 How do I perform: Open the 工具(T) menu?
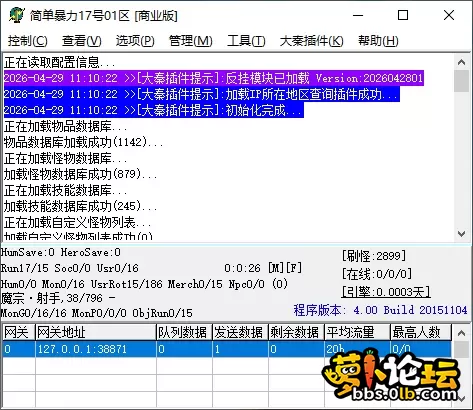point(246,41)
